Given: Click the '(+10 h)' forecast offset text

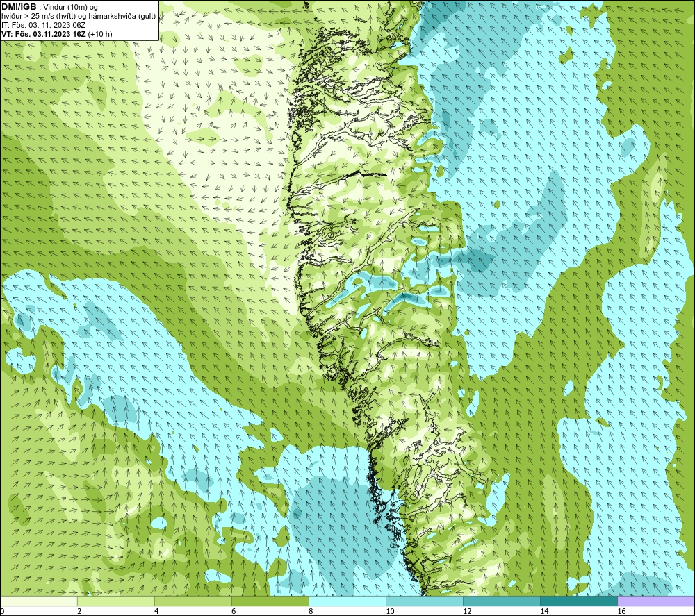Looking at the screenshot, I should (x=100, y=34).
